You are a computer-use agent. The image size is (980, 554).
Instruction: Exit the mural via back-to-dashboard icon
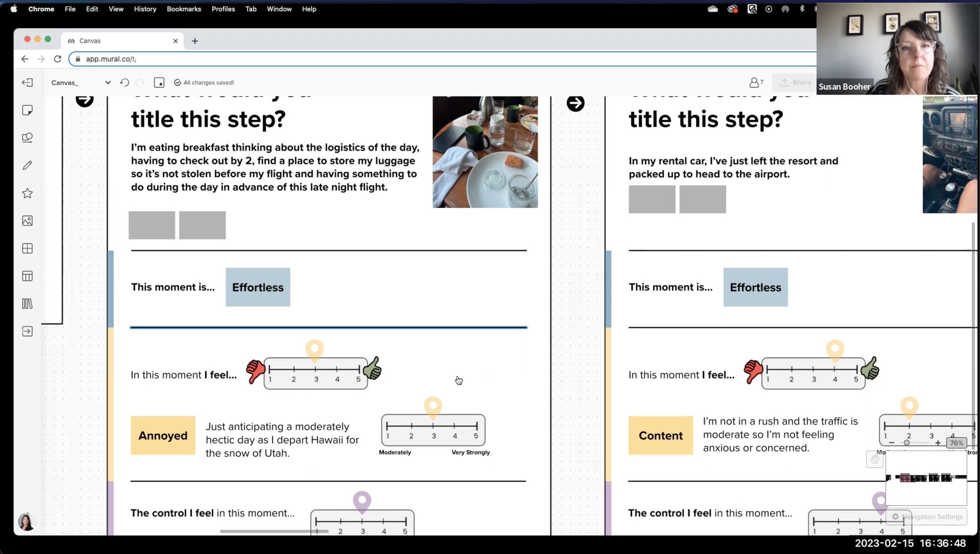coord(27,82)
